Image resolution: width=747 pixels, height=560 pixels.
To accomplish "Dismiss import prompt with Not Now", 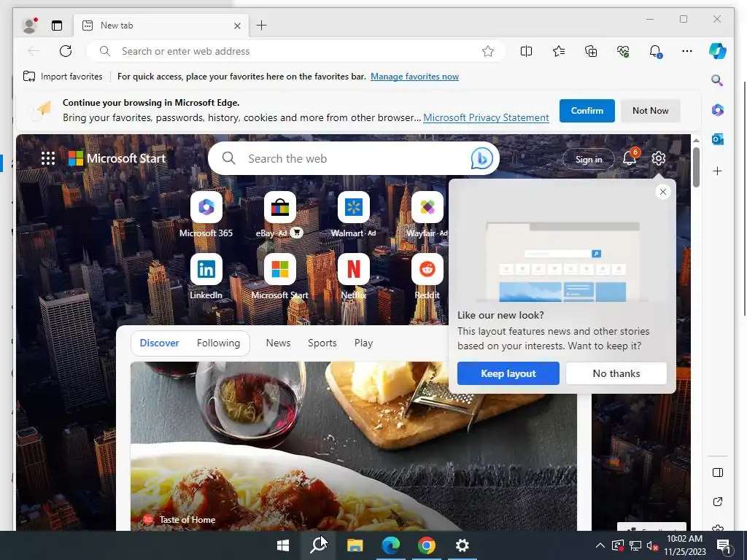I will [x=650, y=111].
